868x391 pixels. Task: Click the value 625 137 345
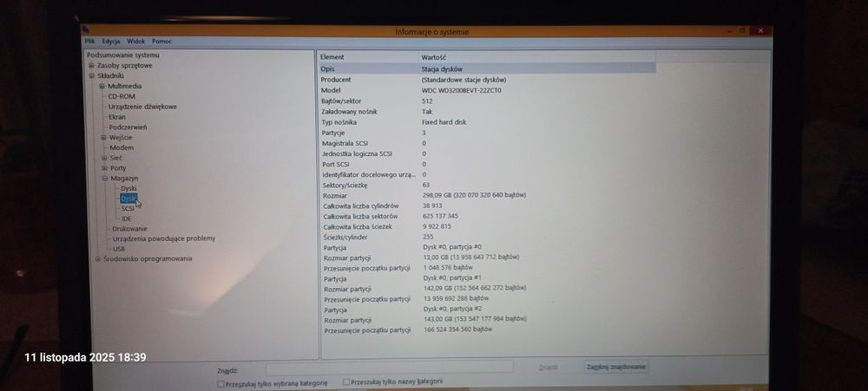pos(440,216)
